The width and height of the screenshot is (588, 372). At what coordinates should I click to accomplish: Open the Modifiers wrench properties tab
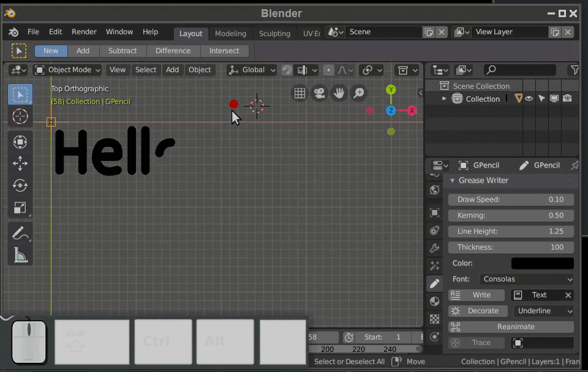click(x=434, y=248)
